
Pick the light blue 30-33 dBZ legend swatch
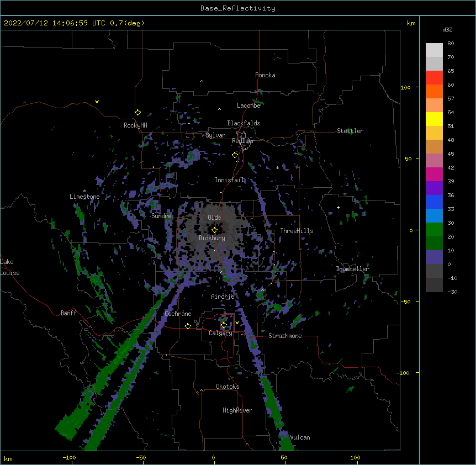(x=434, y=215)
